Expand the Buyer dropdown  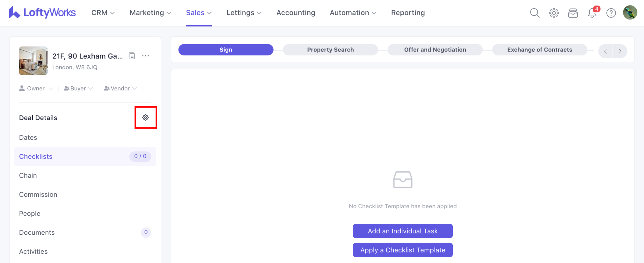click(78, 89)
